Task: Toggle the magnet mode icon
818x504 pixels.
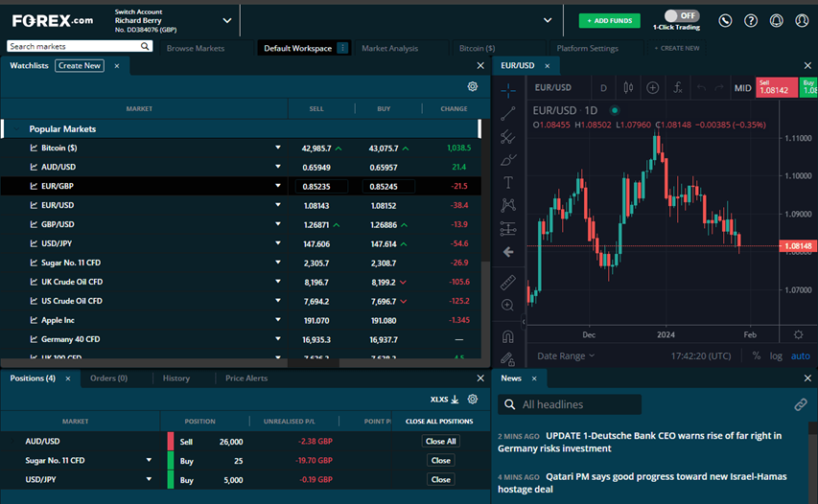Action: (x=508, y=336)
